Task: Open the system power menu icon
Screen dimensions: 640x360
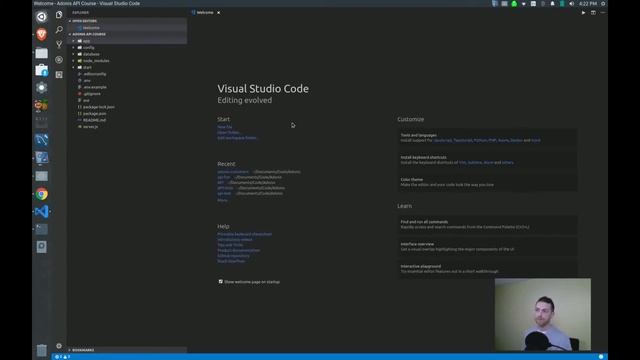Action: pos(603,3)
